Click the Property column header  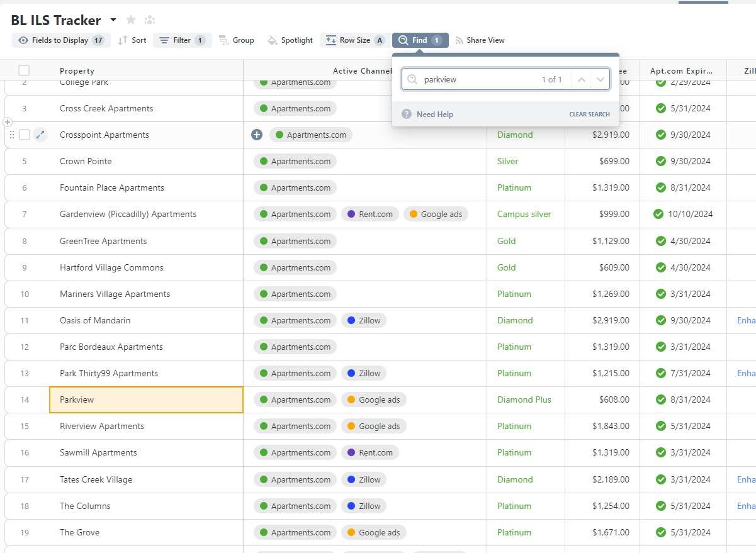[77, 71]
